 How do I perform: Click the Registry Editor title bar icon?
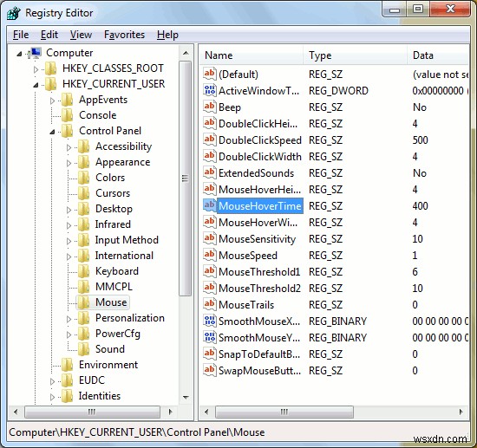coord(14,13)
